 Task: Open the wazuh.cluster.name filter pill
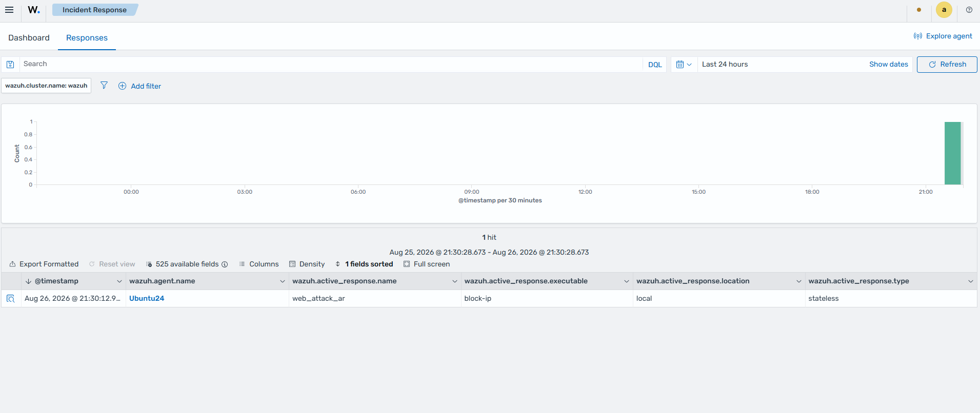coord(46,86)
